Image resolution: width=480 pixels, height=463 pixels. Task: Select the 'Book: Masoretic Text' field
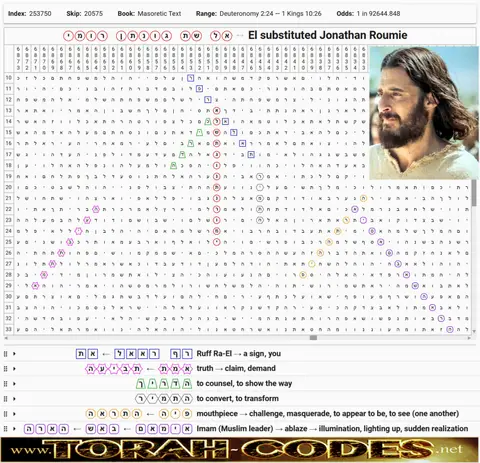click(x=149, y=14)
